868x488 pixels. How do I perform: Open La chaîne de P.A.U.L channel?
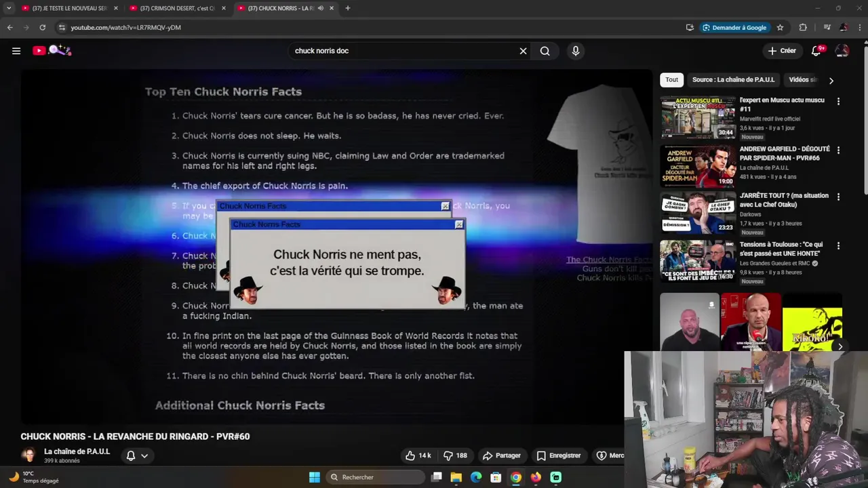point(77,451)
